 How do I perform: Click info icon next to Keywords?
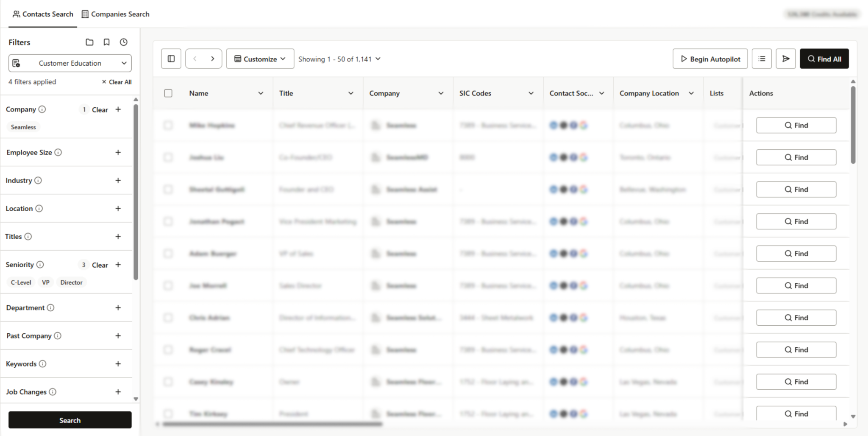click(42, 363)
